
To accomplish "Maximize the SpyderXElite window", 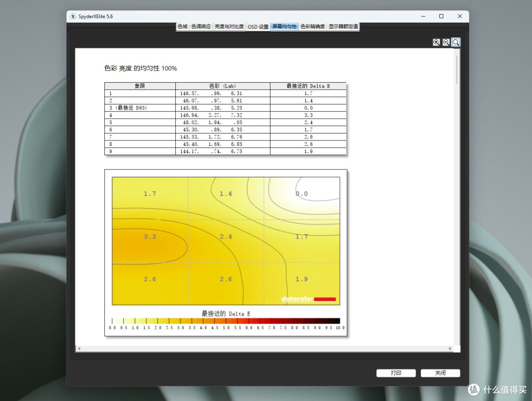I will (x=441, y=16).
